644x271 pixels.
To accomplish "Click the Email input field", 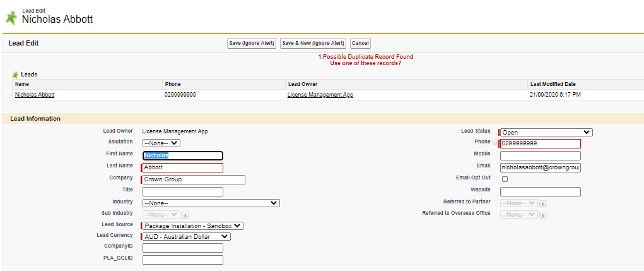I will pyautogui.click(x=541, y=168).
